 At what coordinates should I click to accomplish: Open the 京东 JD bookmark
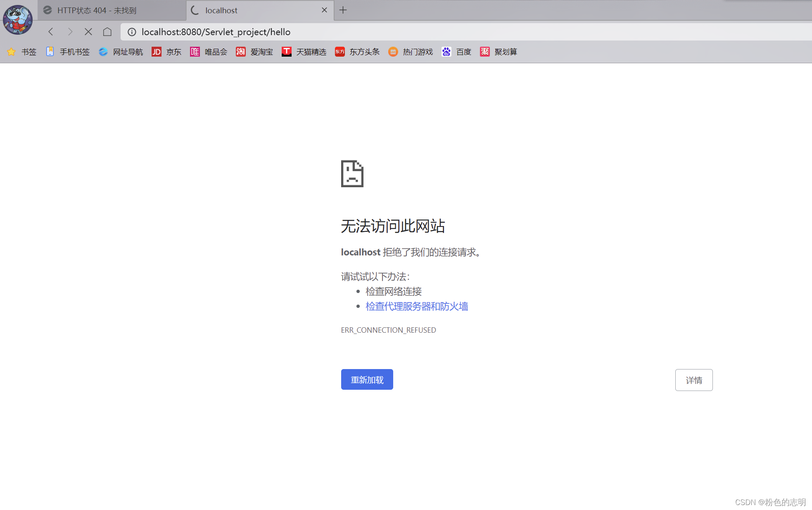(x=166, y=52)
